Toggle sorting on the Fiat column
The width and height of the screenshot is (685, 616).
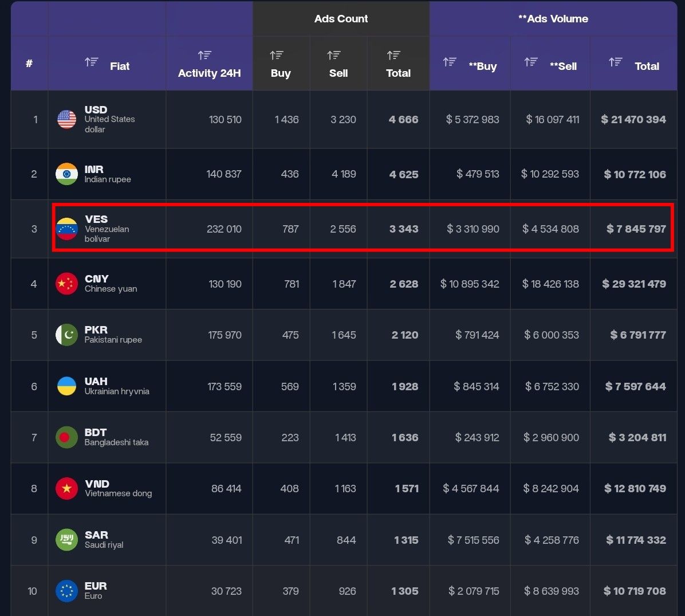[x=92, y=61]
